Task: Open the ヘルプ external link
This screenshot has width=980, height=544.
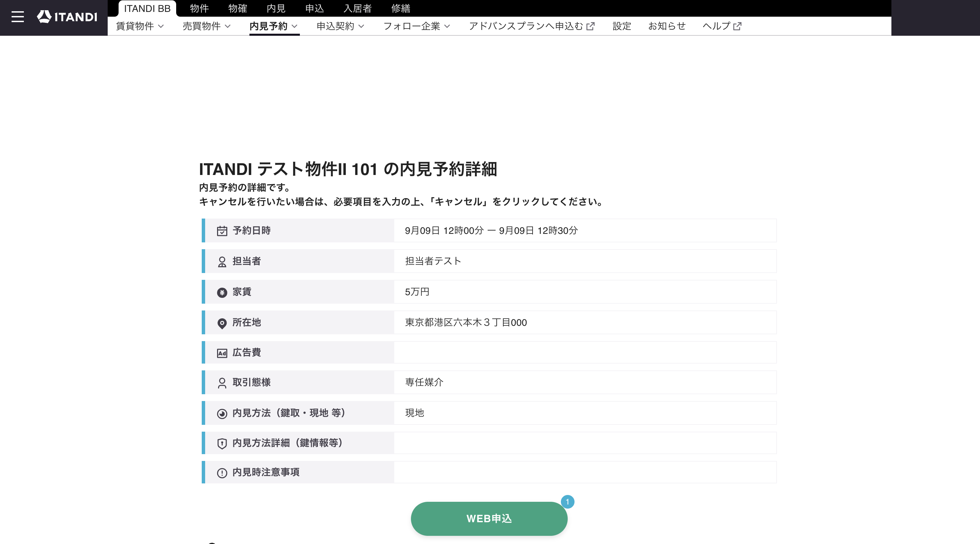Action: click(x=722, y=26)
